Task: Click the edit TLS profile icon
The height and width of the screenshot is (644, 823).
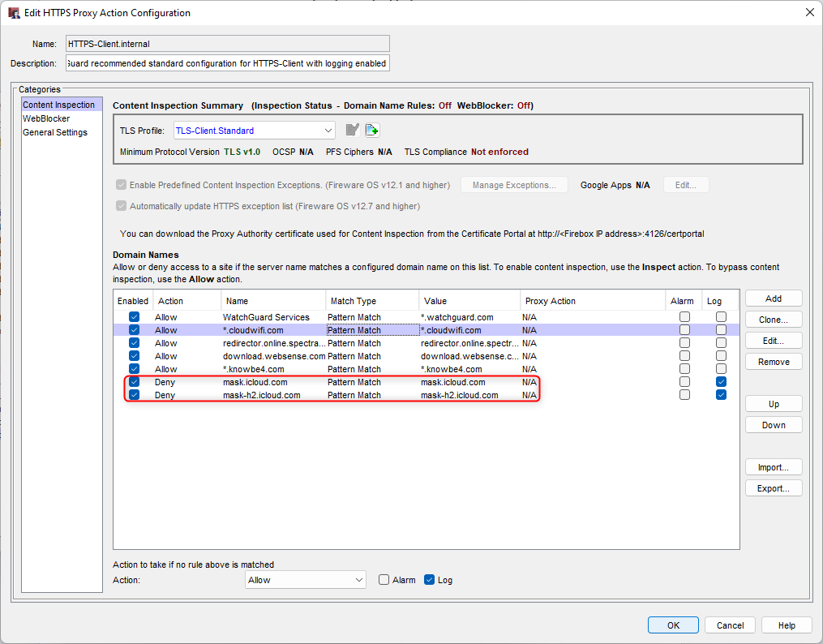Action: [x=352, y=131]
